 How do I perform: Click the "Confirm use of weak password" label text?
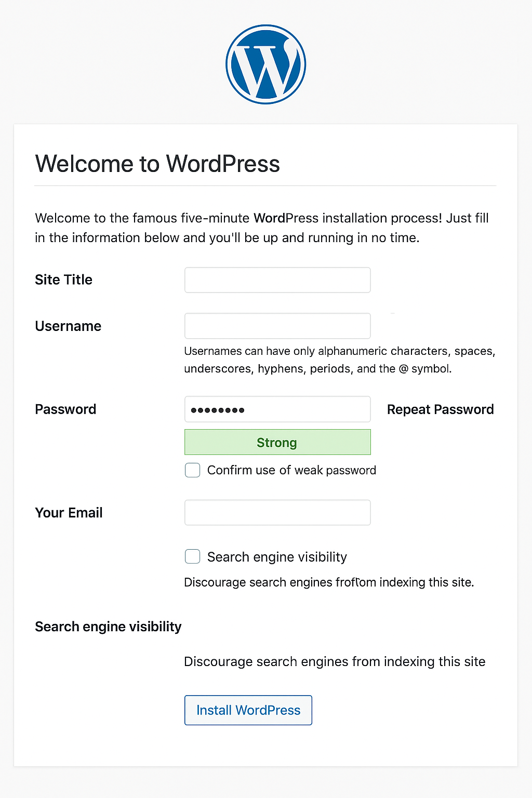(x=291, y=470)
